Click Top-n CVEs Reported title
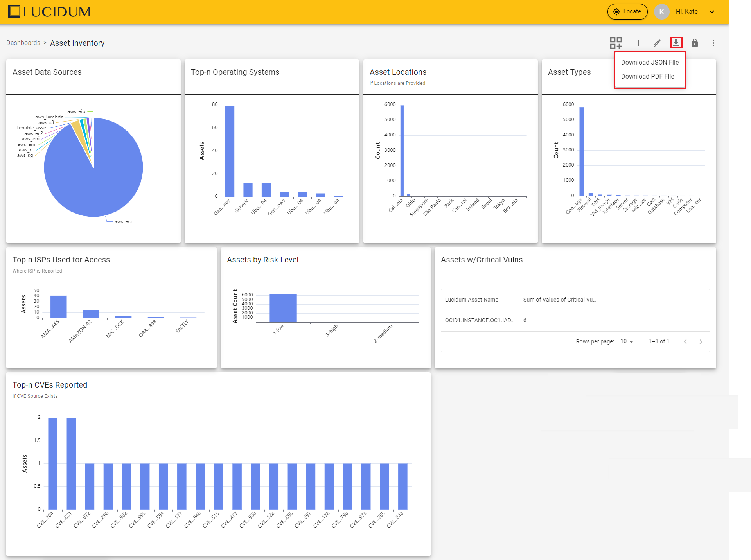 click(50, 385)
